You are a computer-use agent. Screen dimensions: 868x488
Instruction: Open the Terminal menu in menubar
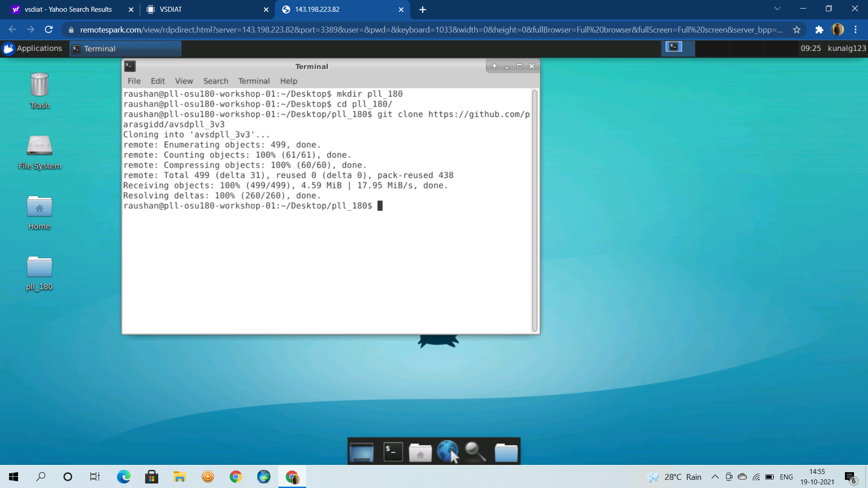254,81
